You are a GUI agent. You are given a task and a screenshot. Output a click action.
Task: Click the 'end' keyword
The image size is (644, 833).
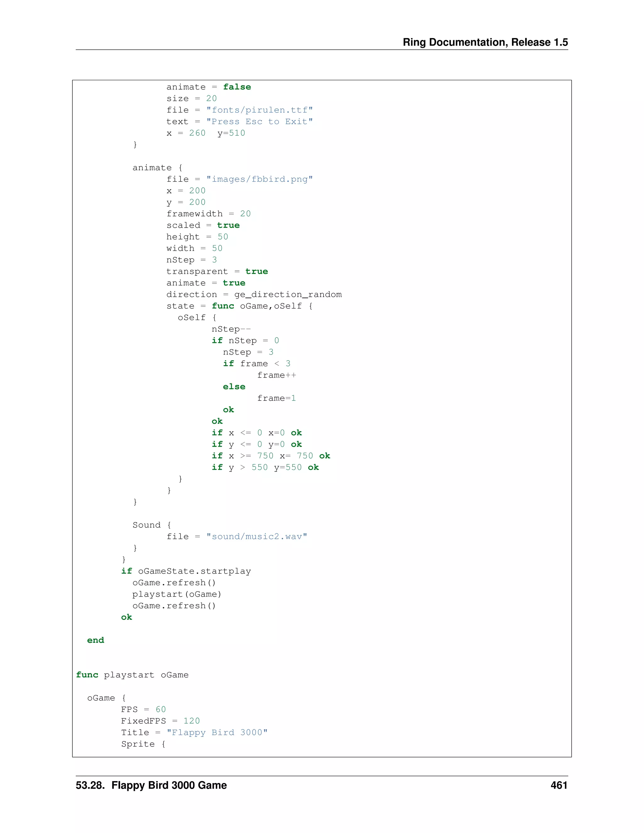(95, 640)
